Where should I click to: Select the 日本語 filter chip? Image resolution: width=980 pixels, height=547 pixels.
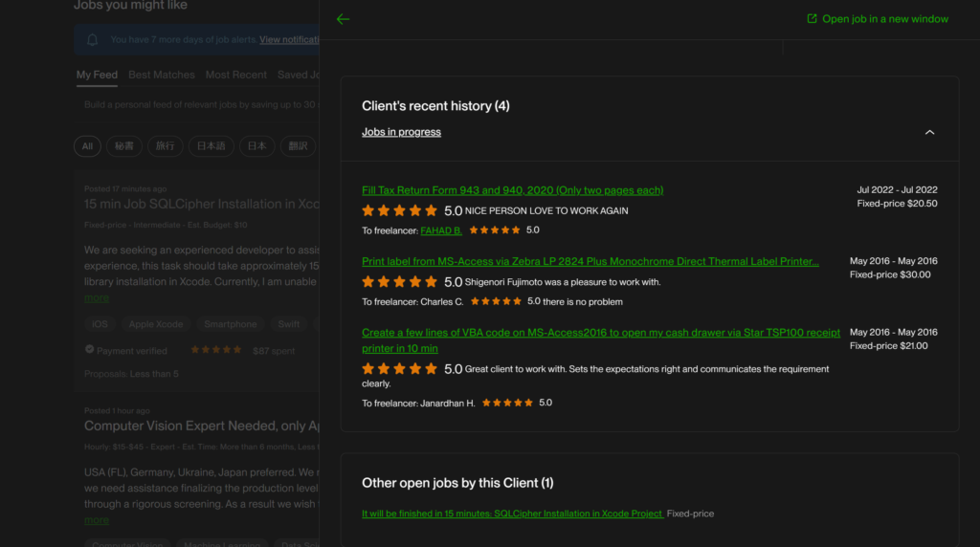(x=212, y=146)
